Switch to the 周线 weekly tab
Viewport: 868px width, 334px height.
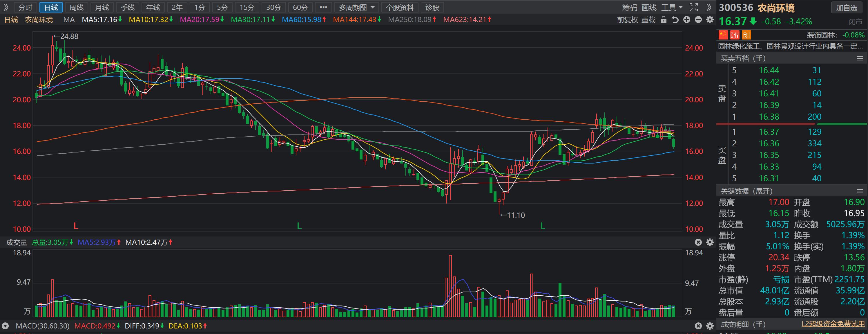click(77, 8)
